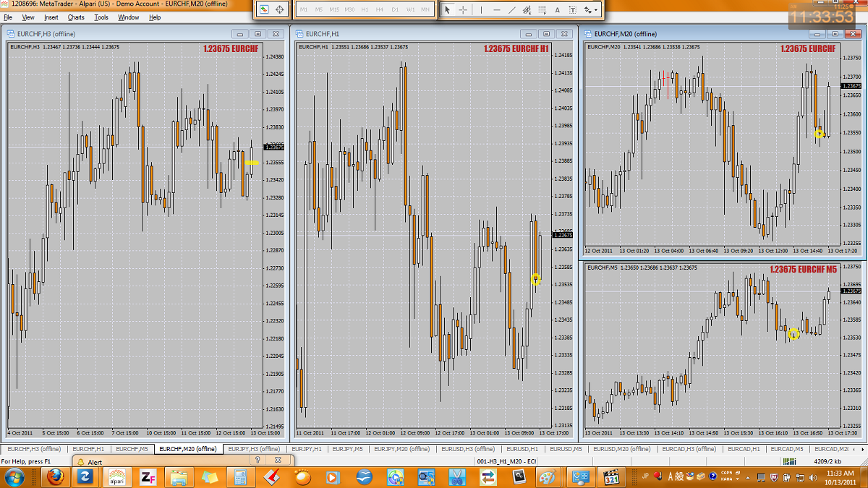The image size is (868, 488).
Task: Open EURCAD,H1 chart tab
Action: tap(744, 449)
